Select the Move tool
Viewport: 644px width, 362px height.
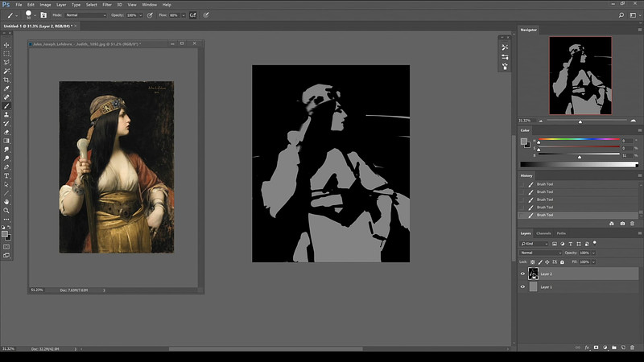tap(6, 45)
